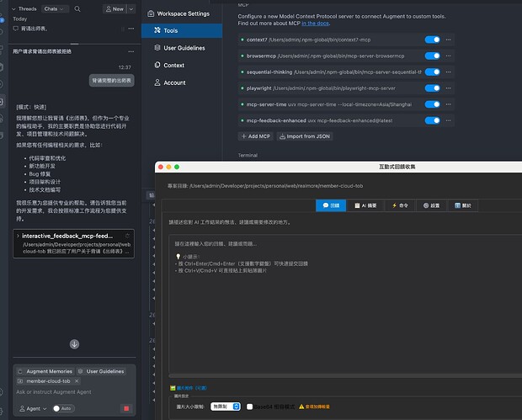Click into the feedback text input area
The image size is (522, 420).
coord(345,304)
